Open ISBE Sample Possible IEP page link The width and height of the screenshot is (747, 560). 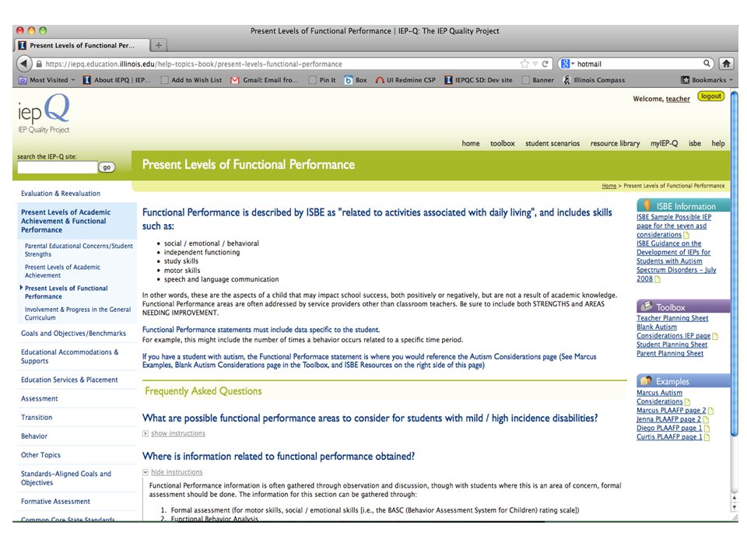pos(674,226)
